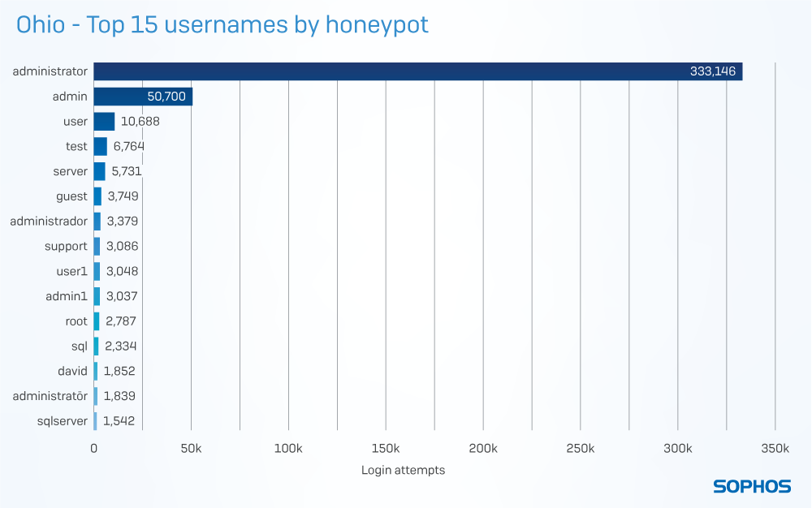The width and height of the screenshot is (812, 508).
Task: Click the chart title 'Ohio - Top 15 usernames by honeypot'
Action: click(222, 25)
